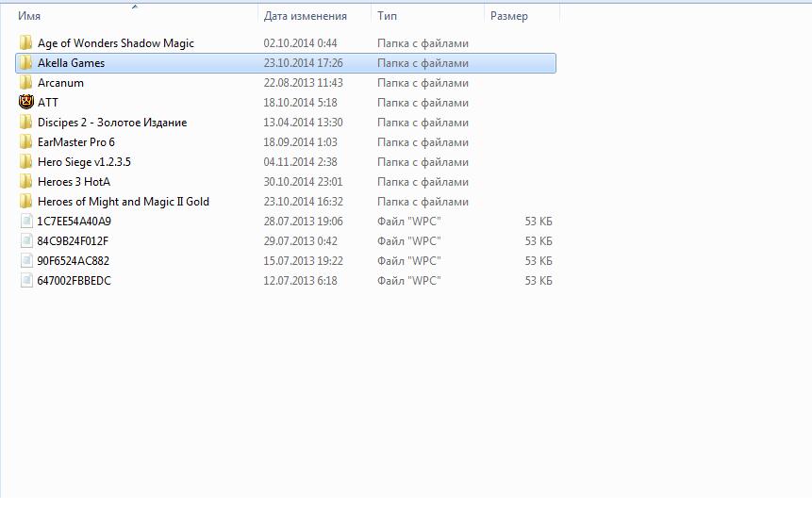This screenshot has width=812, height=510.
Task: Click the Akella Games folder icon
Action: click(x=25, y=62)
